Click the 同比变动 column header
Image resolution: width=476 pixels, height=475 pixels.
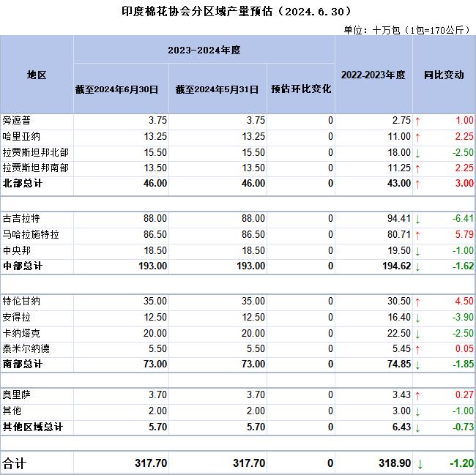pos(444,75)
